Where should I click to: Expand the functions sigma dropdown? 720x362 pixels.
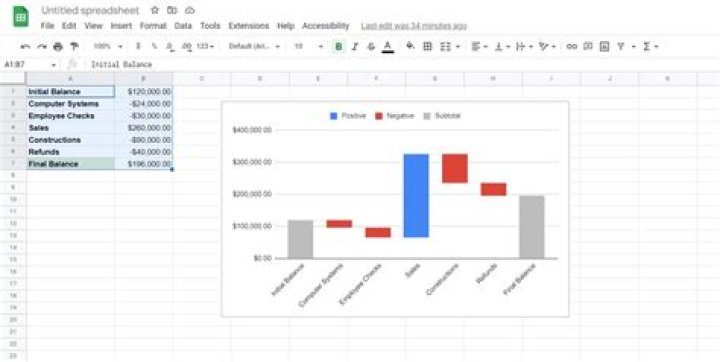651,46
